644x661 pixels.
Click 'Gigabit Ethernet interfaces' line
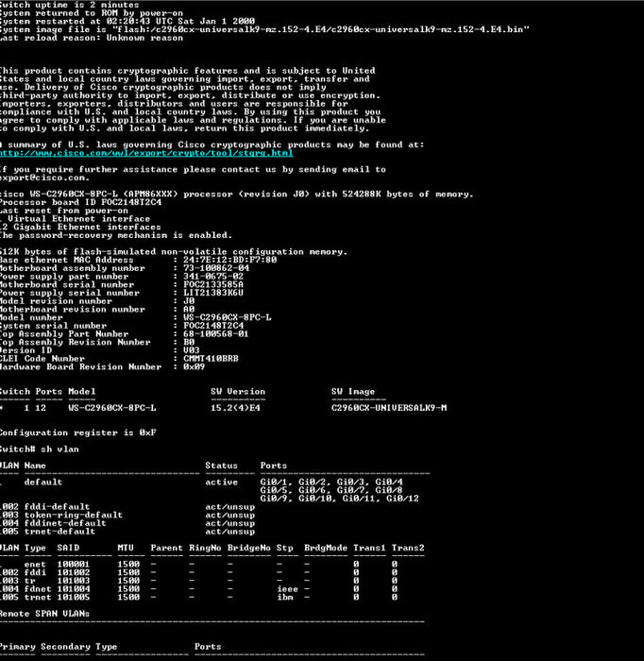[80, 228]
